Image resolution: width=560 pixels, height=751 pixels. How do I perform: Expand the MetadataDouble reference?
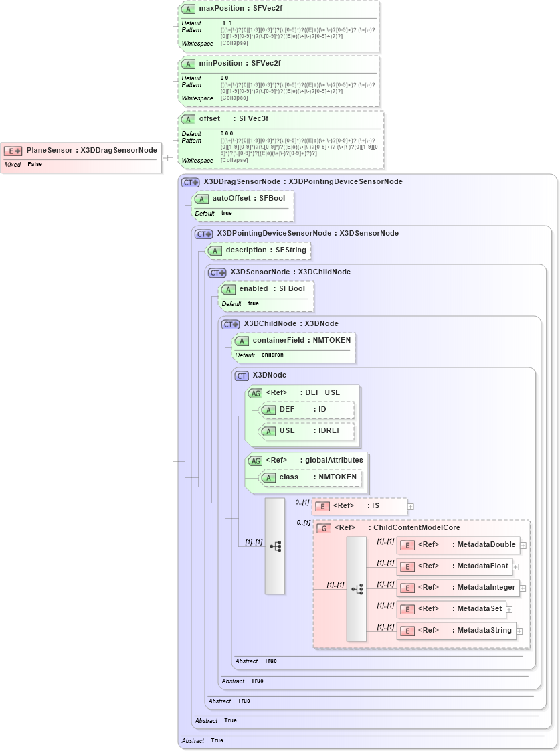click(523, 546)
